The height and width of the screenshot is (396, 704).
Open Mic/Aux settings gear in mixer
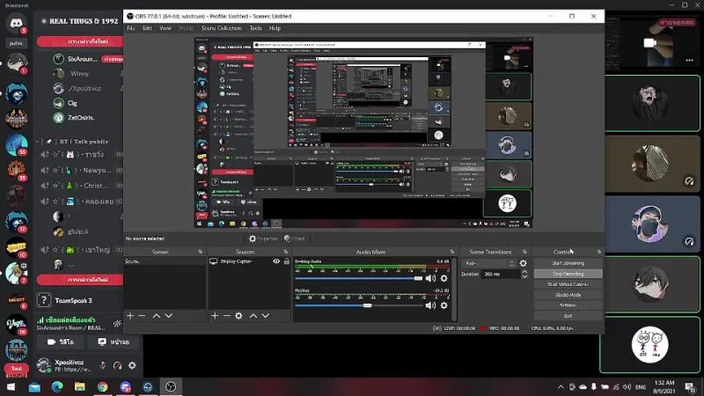point(444,305)
